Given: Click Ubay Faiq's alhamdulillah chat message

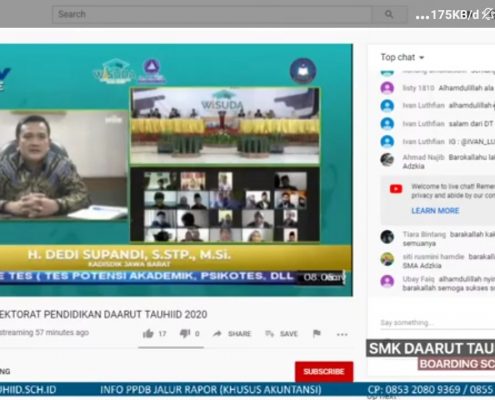Looking at the screenshot, I should [449, 283].
